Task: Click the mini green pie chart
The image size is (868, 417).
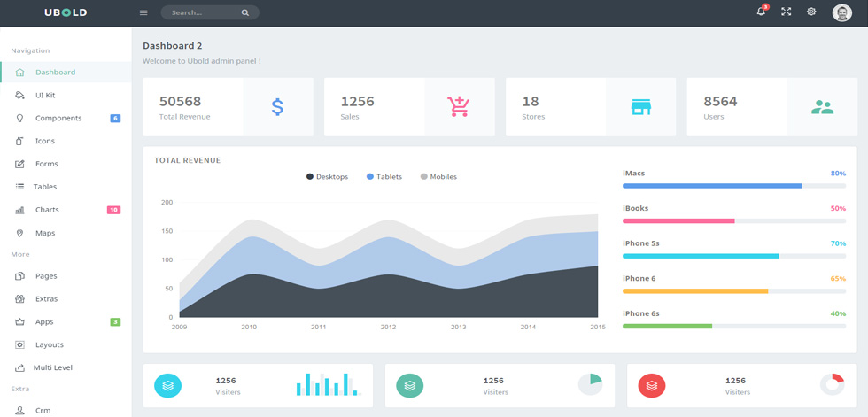Action: [x=590, y=384]
